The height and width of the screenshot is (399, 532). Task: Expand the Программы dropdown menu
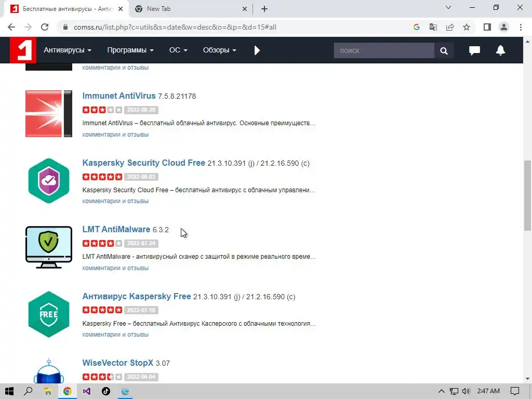point(130,50)
